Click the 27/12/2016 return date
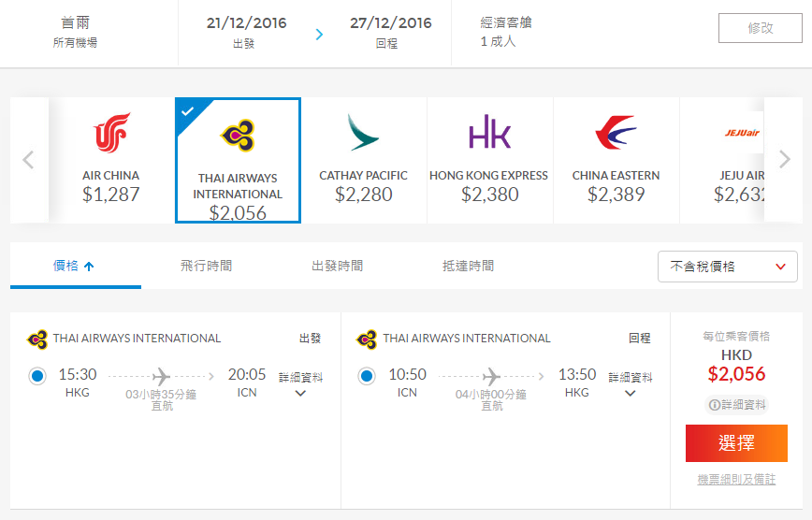Screen dimensions: 812x520 click(x=390, y=22)
